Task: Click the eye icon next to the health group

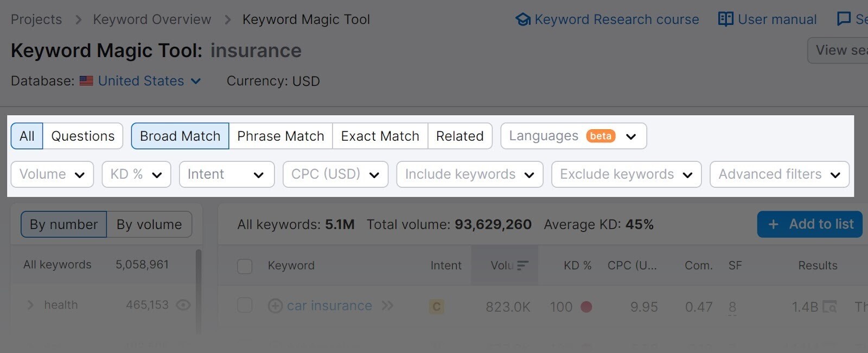Action: [183, 305]
